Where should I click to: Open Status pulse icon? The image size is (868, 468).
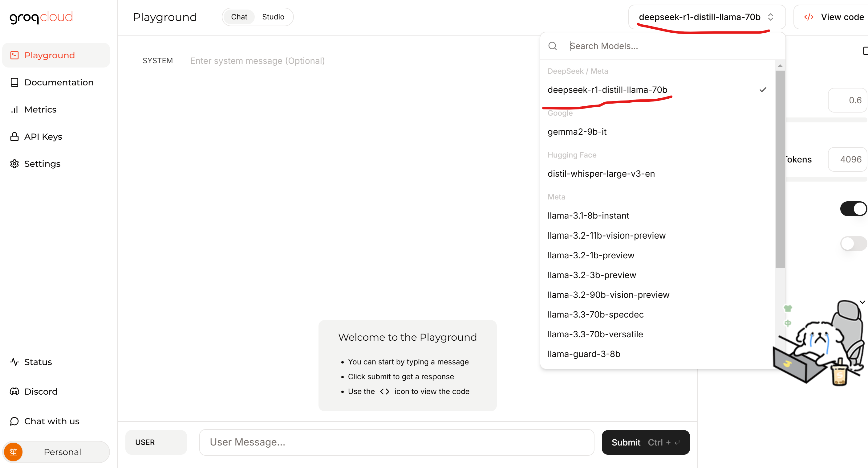click(x=14, y=362)
